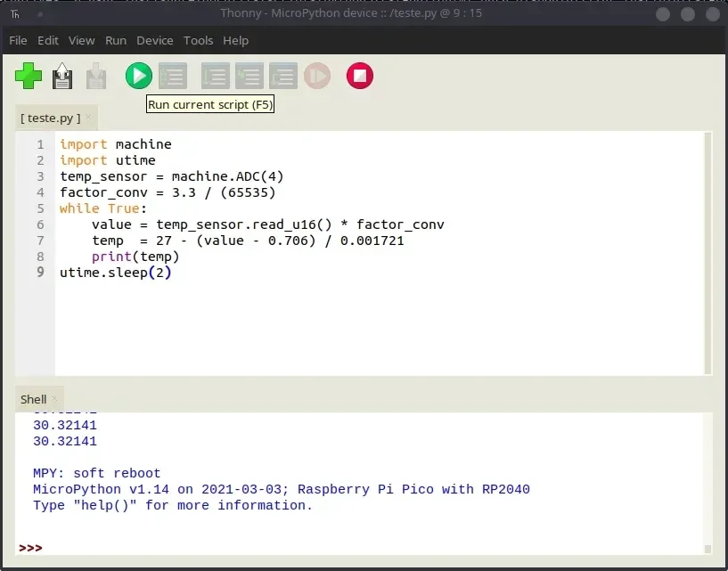Close the Shell panel tab
Viewport: 728px width, 571px height.
click(54, 398)
